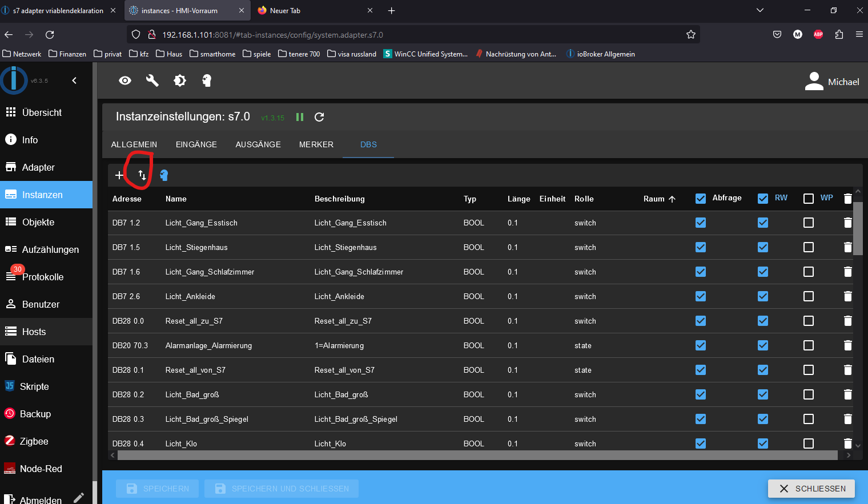Screen dimensions: 868x504
Task: Click the blue expert head icon above table
Action: [164, 175]
